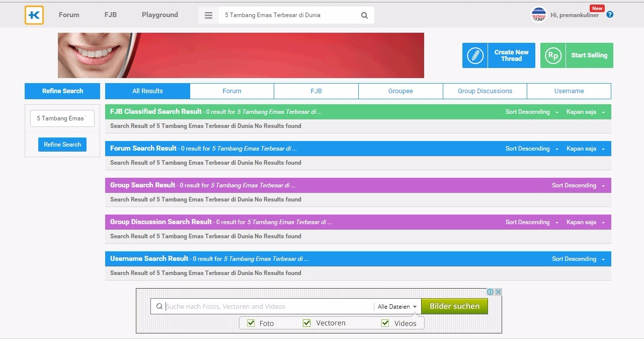Click the Forum Search Result heading
Screen dimensions: 644x339
click(x=143, y=149)
